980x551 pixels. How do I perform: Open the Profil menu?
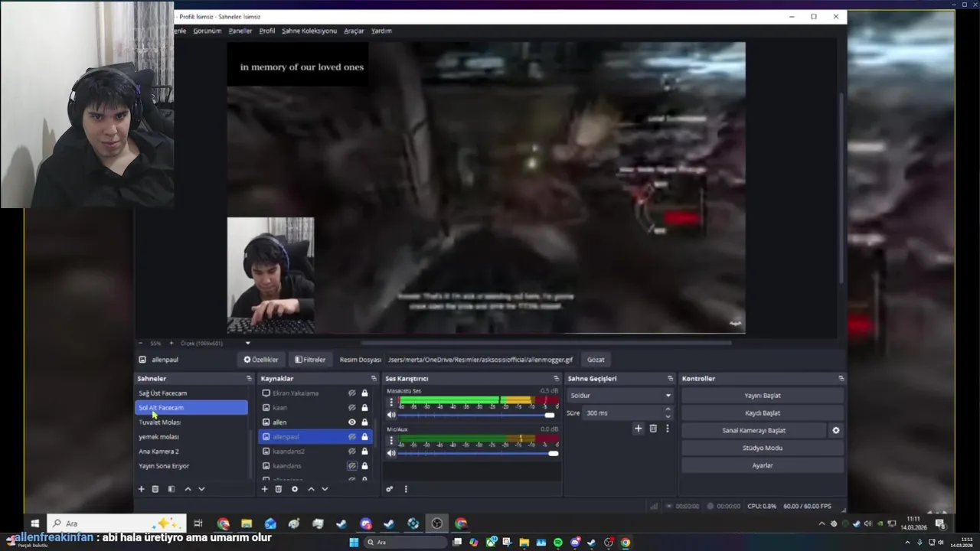267,31
